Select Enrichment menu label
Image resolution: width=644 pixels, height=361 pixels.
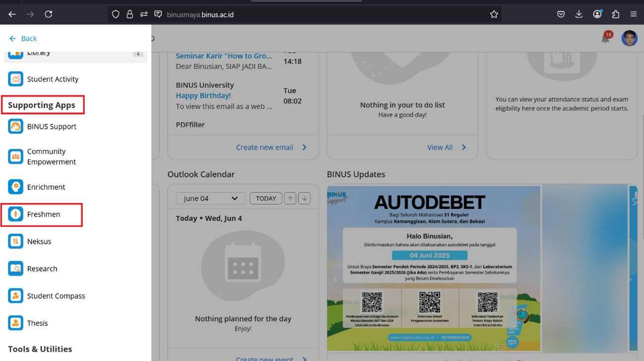coord(46,187)
